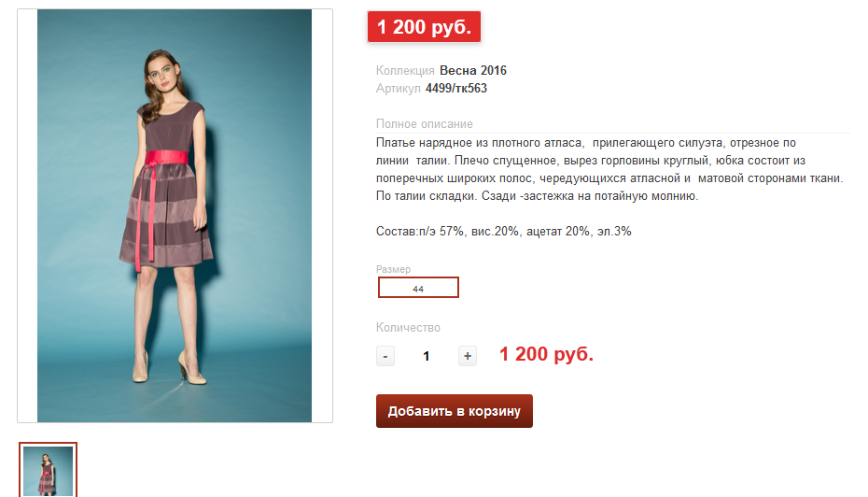This screenshot has width=868, height=497.
Task: Click the red total price beside quantity
Action: point(546,353)
